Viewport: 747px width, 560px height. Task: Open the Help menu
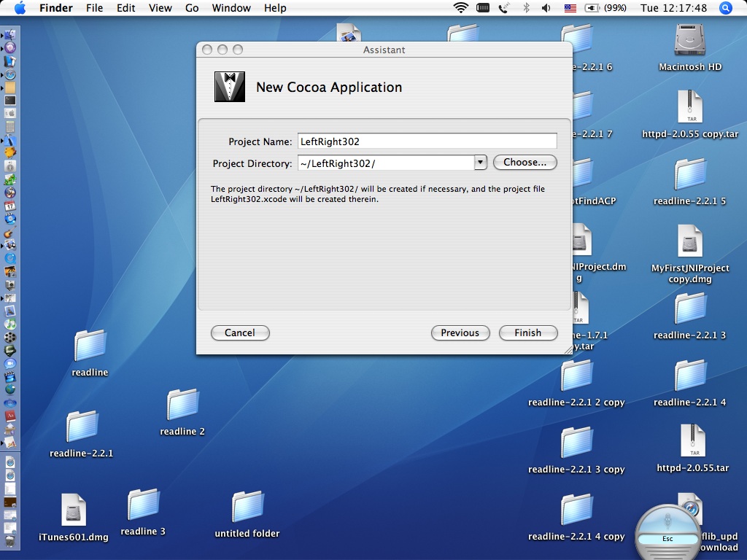[x=275, y=8]
